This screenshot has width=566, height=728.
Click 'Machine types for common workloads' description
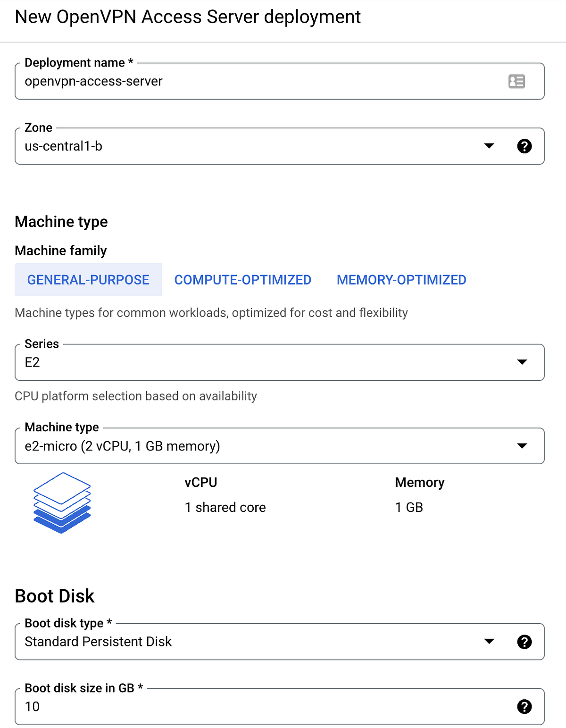[x=211, y=313]
